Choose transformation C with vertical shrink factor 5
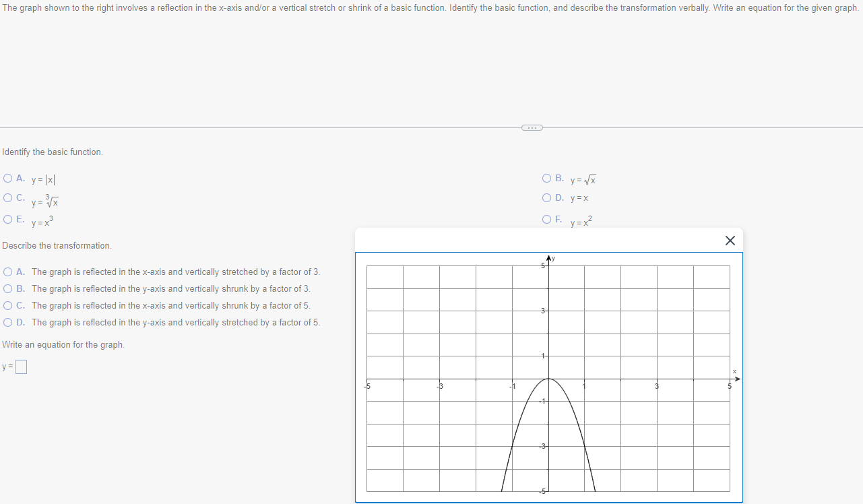The width and height of the screenshot is (863, 504). 7,305
